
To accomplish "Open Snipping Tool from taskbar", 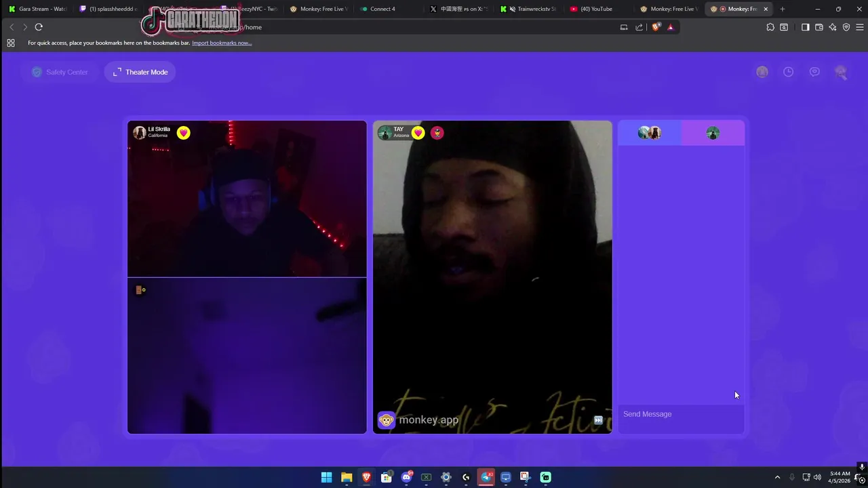I will click(x=526, y=477).
